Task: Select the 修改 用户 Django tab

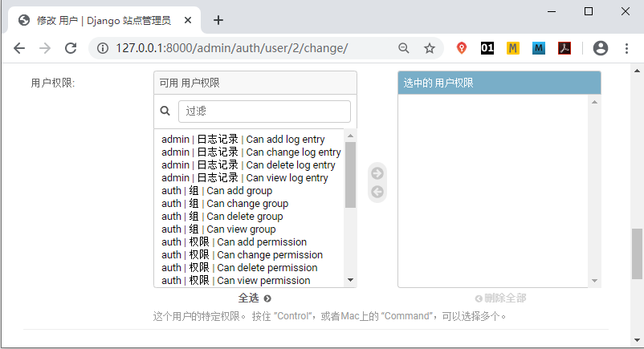Action: pos(104,21)
